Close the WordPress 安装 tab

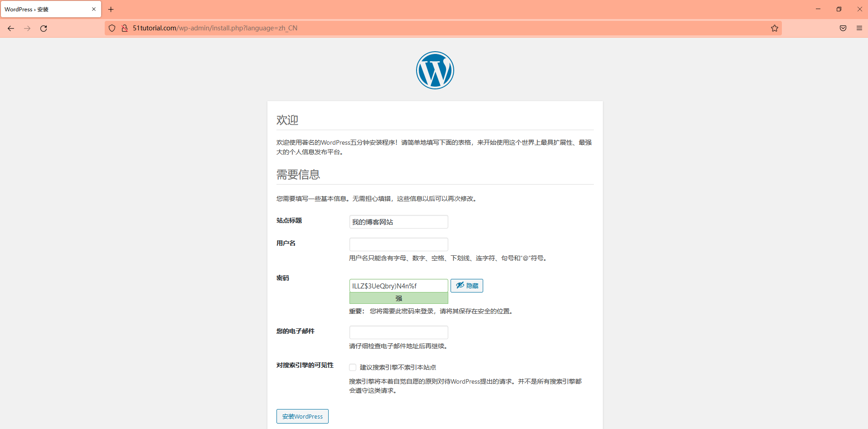(94, 9)
